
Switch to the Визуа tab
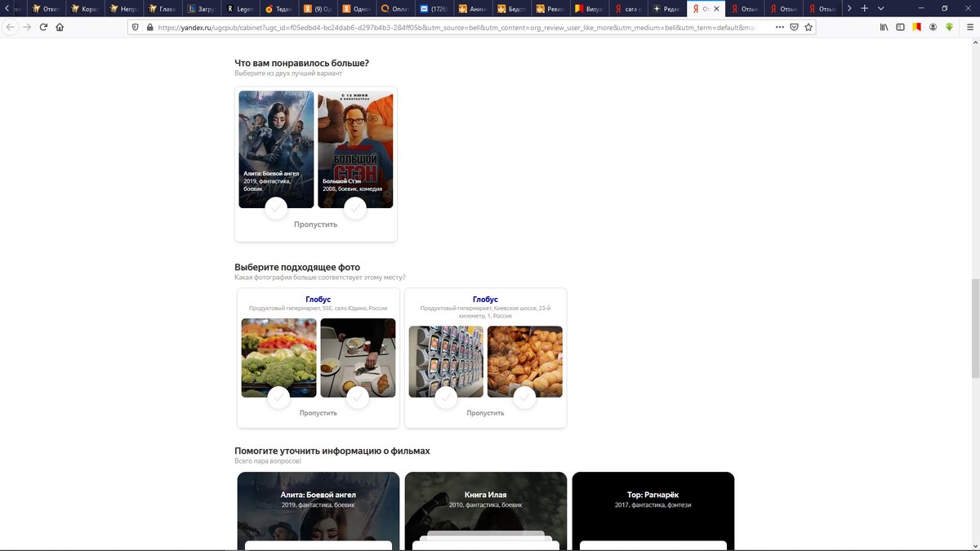(x=588, y=8)
